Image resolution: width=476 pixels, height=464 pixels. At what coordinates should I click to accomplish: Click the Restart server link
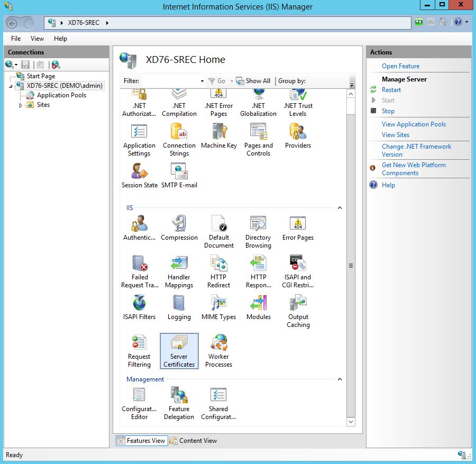(x=391, y=90)
